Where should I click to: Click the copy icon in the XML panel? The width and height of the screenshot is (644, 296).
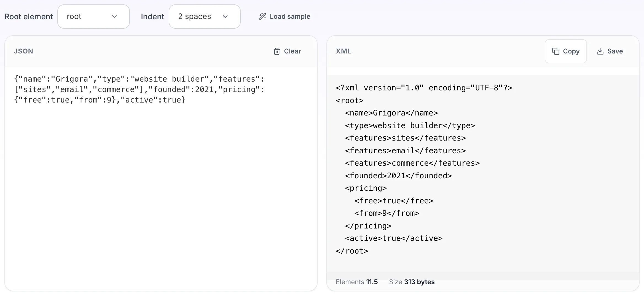(556, 51)
